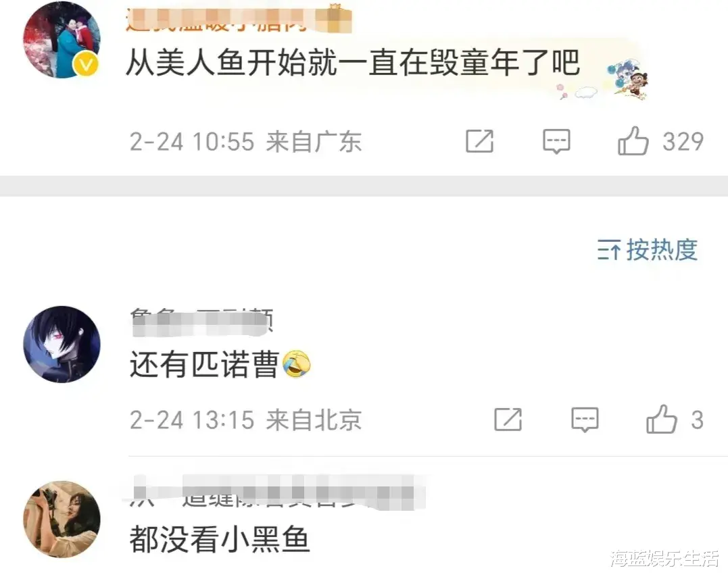Click the yellow V verified badge
Screen dimensions: 728x579
(x=86, y=64)
